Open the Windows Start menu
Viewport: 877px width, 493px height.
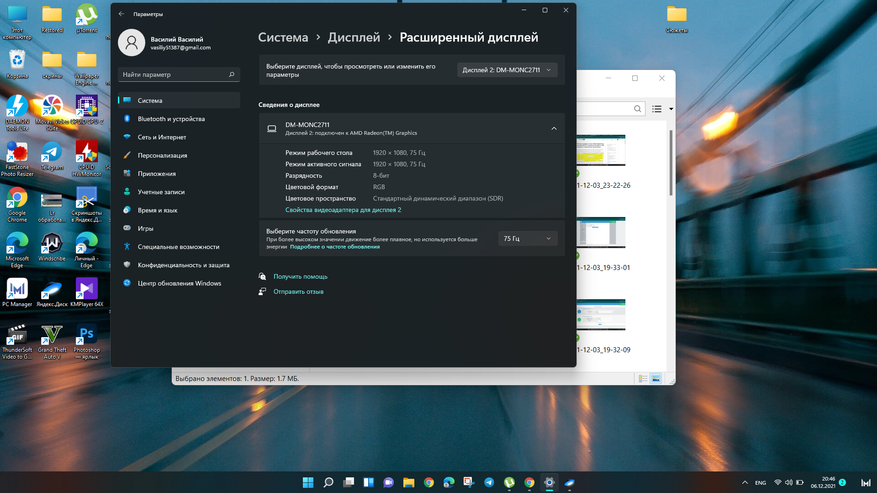308,482
